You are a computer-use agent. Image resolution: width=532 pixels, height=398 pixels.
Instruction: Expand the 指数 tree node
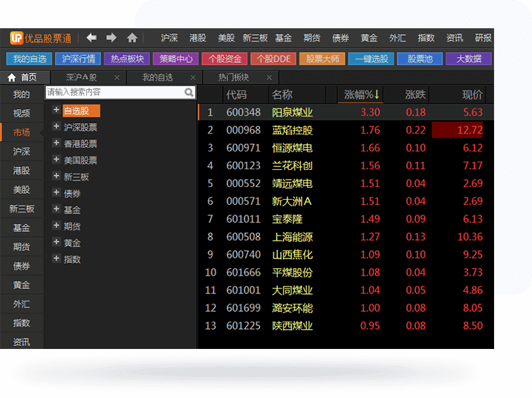click(56, 258)
